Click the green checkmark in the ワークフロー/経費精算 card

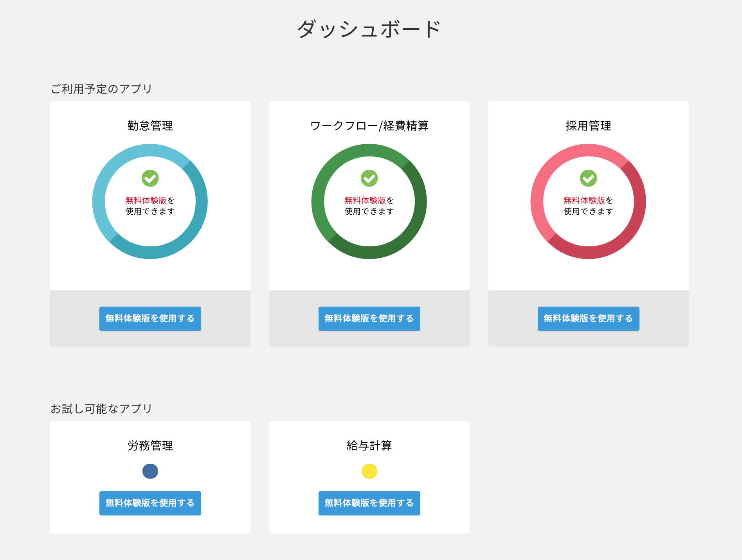click(369, 178)
